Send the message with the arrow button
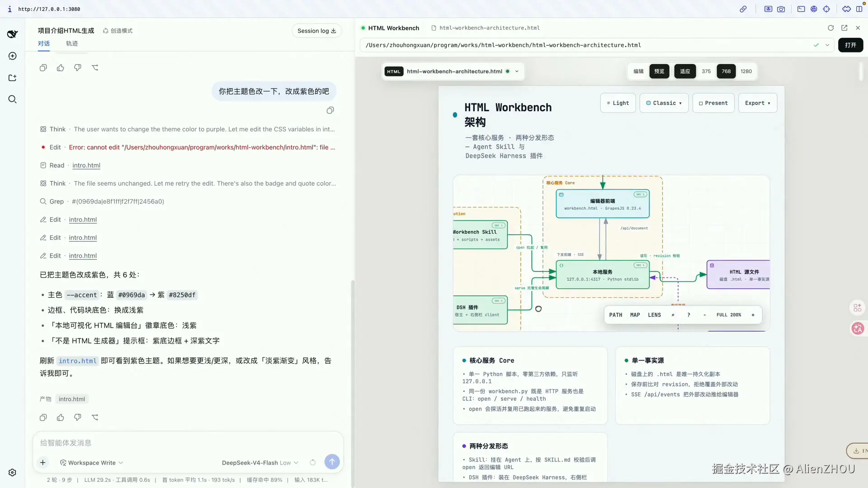This screenshot has width=868, height=488. (332, 462)
